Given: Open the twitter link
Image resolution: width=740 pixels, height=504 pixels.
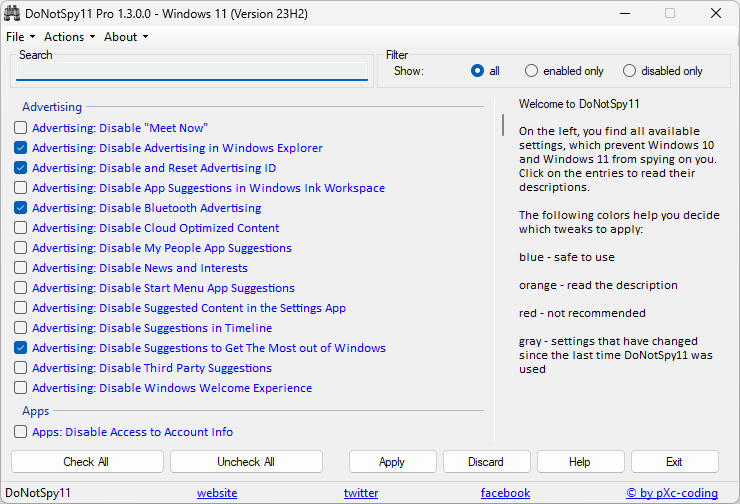Looking at the screenshot, I should click(361, 493).
